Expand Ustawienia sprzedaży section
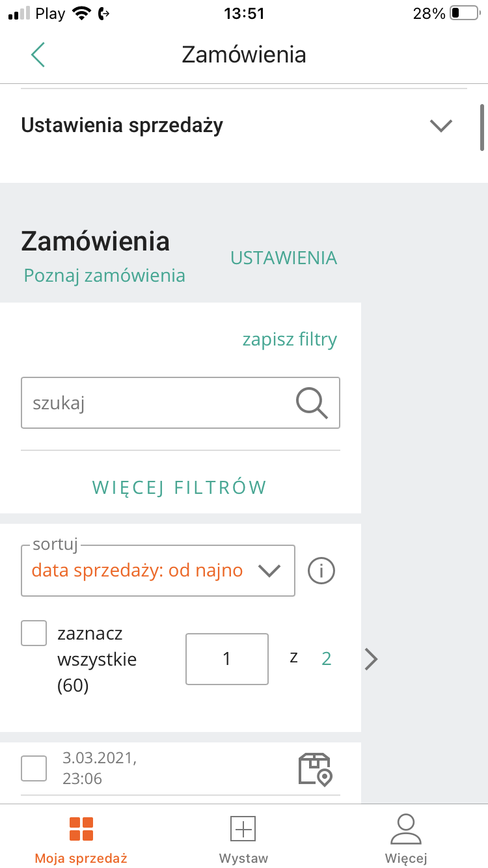The width and height of the screenshot is (488, 868). pyautogui.click(x=441, y=125)
